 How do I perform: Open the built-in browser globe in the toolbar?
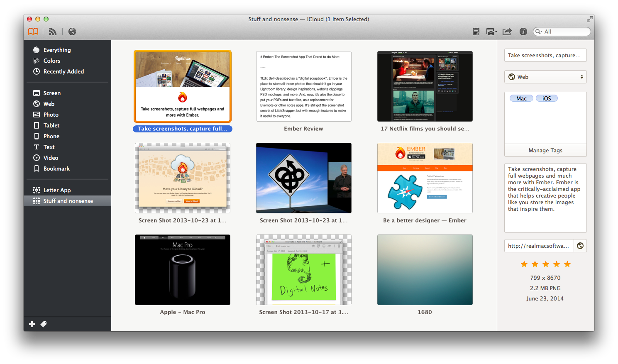(x=72, y=32)
